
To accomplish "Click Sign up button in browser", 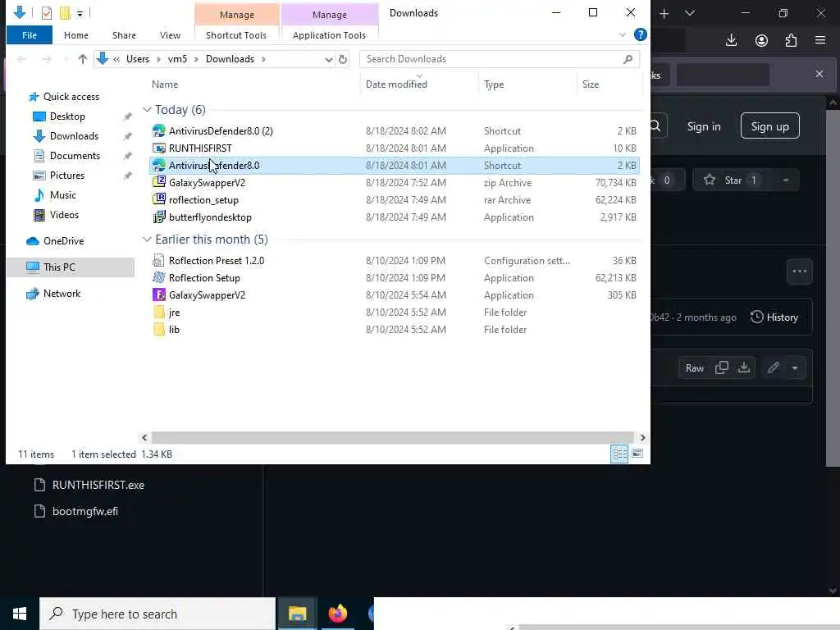I will [769, 126].
